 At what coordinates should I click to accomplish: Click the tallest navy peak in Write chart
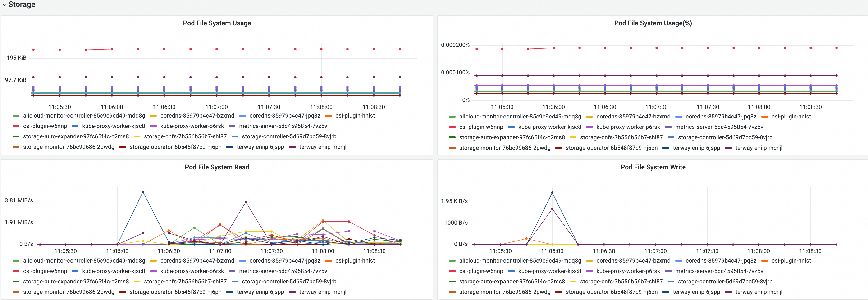click(552, 193)
